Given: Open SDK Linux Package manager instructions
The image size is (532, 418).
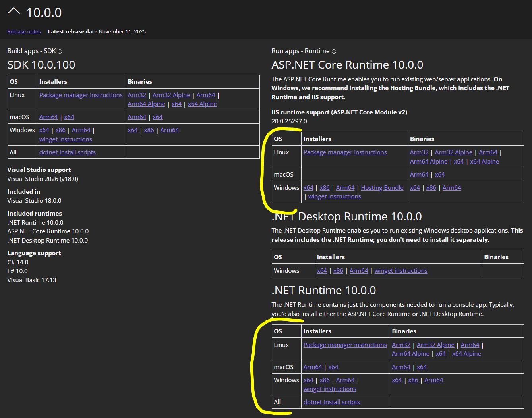Looking at the screenshot, I should tap(81, 95).
